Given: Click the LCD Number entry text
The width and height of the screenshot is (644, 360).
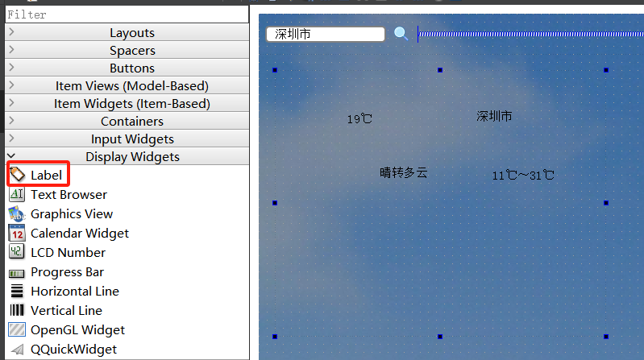Looking at the screenshot, I should [68, 252].
